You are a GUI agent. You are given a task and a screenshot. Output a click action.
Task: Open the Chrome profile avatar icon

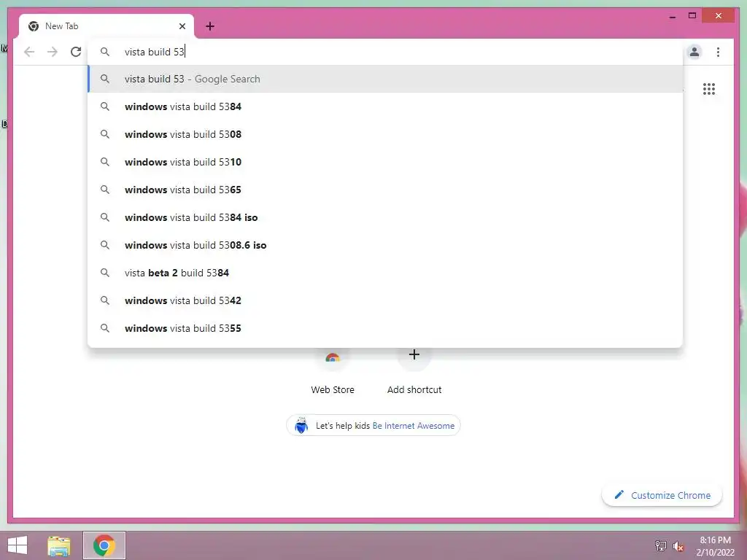tap(694, 52)
